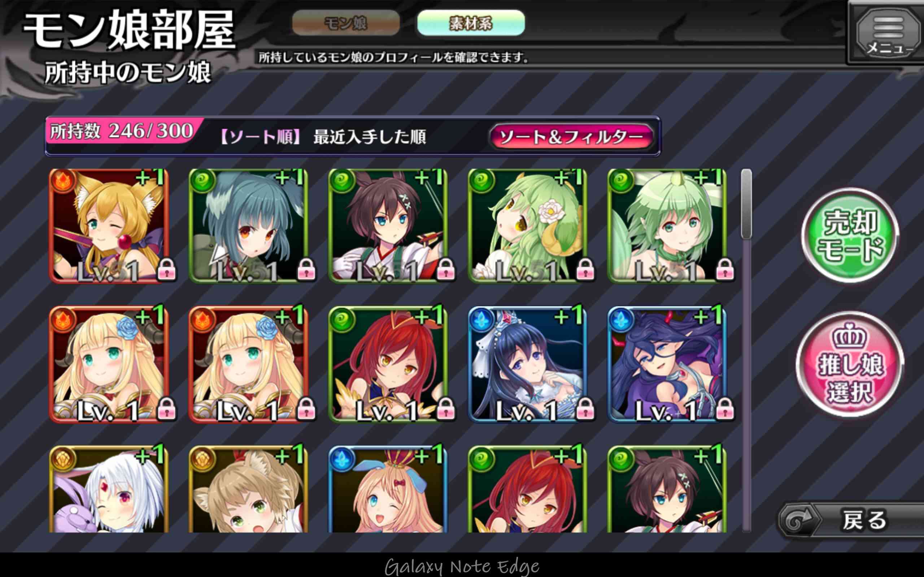This screenshot has height=577, width=924.
Task: Click the wind icon on the red-haired girl card in the second row
Action: pos(342,320)
